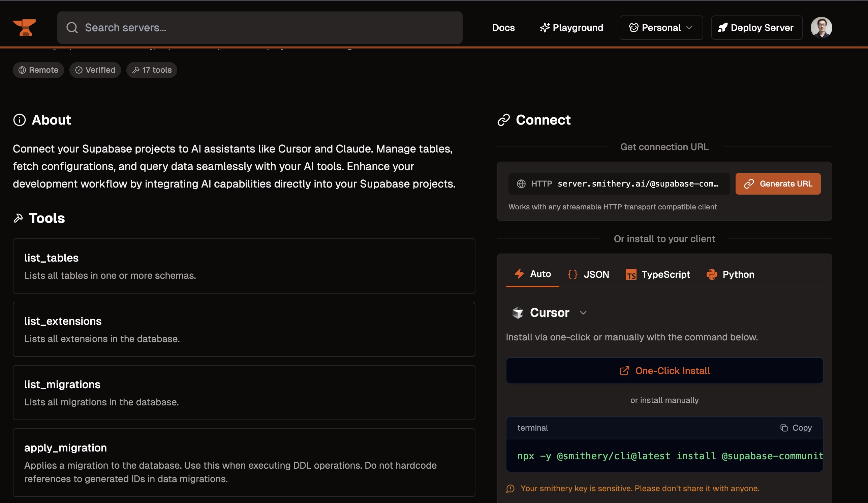Open the Playground page
Image resolution: width=868 pixels, height=503 pixels.
tap(571, 28)
